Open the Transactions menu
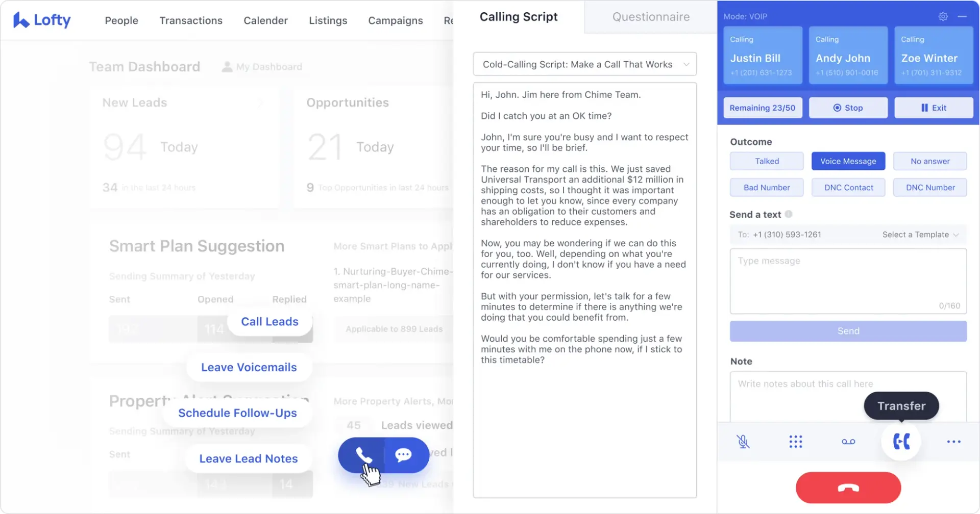980x514 pixels. point(191,20)
